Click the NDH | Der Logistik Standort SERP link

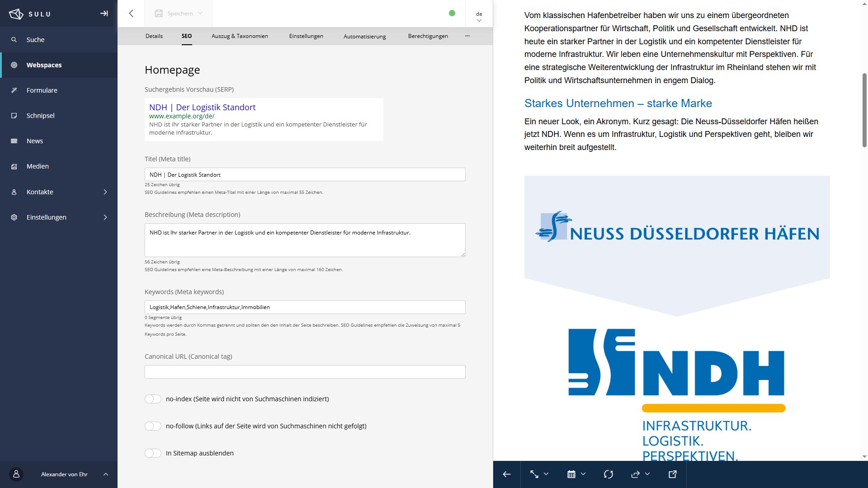(202, 107)
